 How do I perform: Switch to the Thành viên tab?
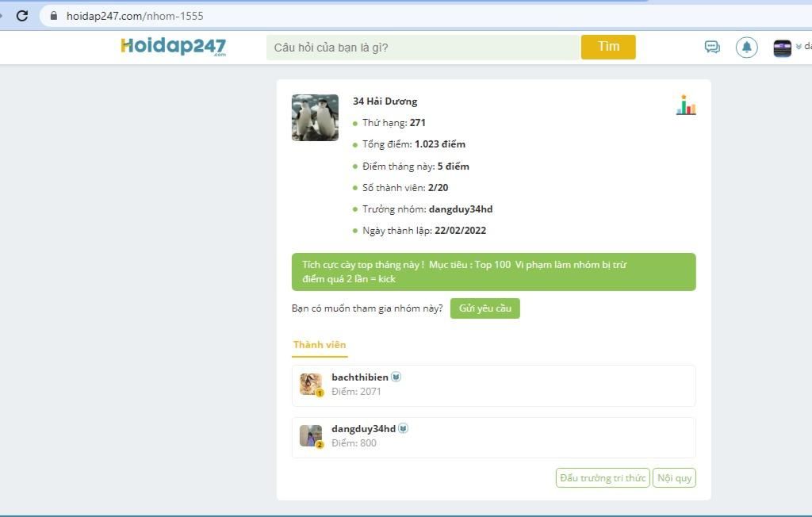(320, 345)
